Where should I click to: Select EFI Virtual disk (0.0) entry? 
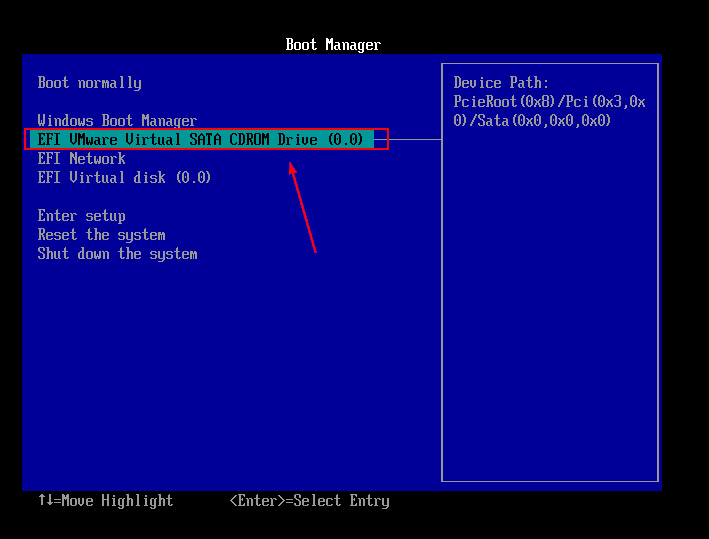click(124, 178)
